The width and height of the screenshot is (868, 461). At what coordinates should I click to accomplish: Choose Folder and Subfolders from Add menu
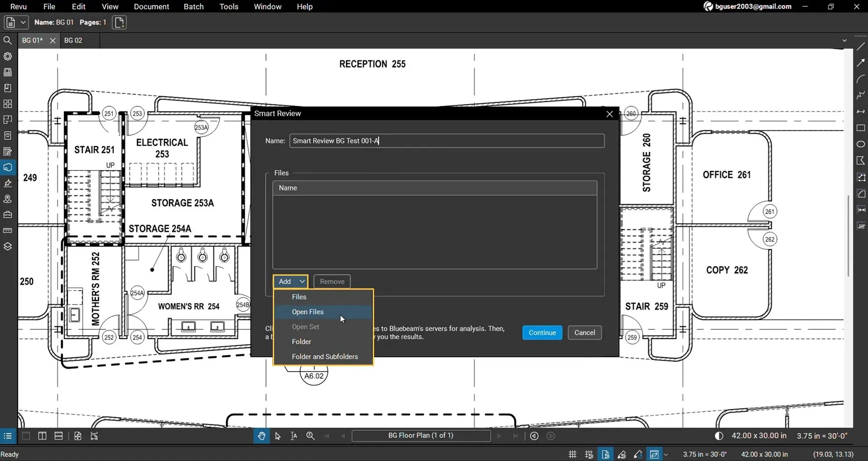(x=323, y=357)
